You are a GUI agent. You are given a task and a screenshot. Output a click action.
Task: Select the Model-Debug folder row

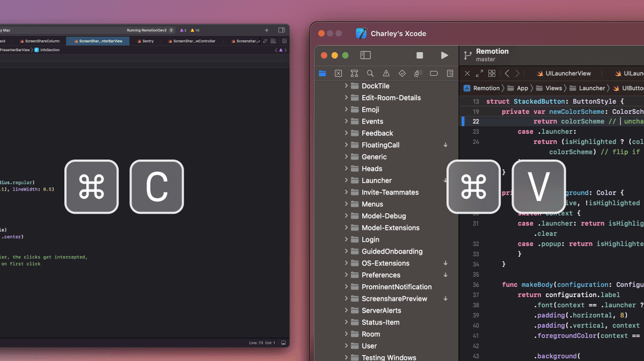(x=386, y=216)
